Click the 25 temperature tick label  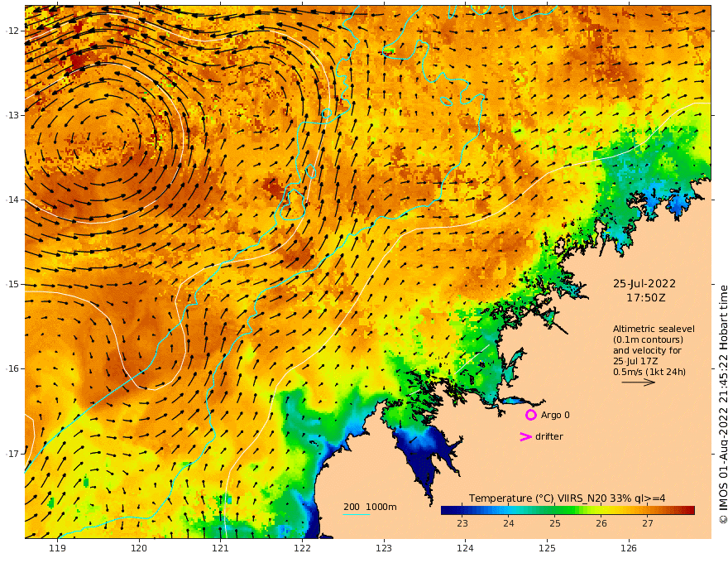555,523
